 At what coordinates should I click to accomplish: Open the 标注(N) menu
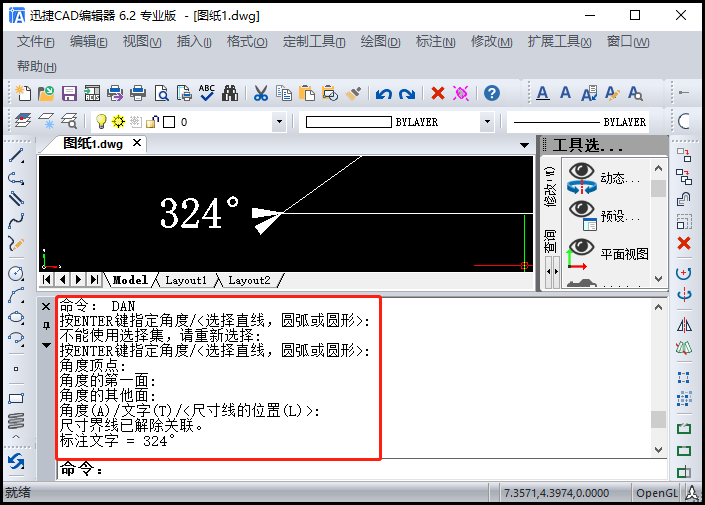(435, 42)
